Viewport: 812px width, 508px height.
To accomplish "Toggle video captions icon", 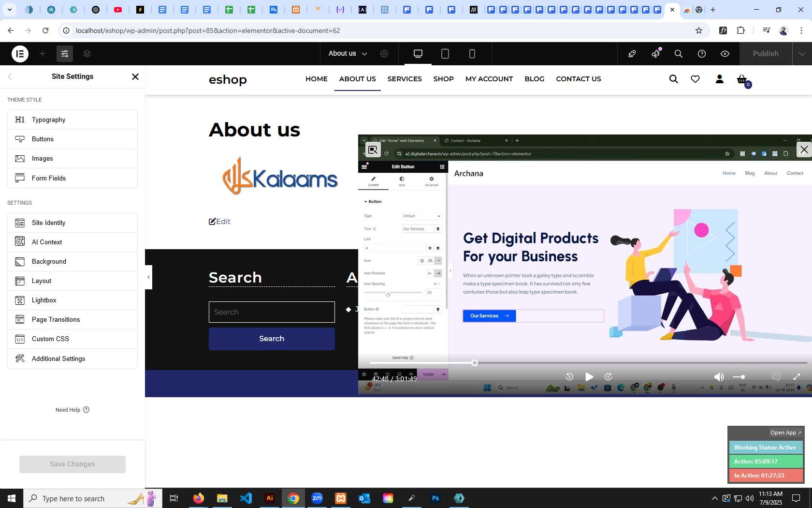I will click(776, 377).
